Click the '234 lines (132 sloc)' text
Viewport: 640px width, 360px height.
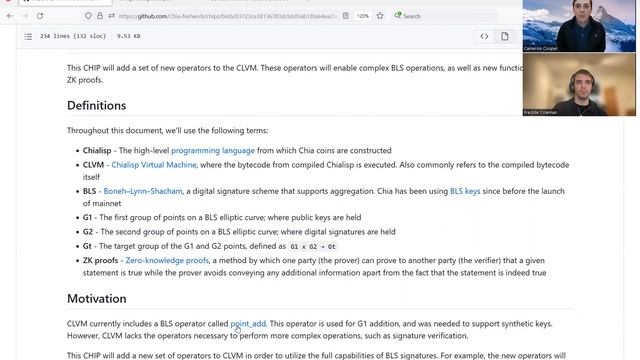pyautogui.click(x=73, y=36)
